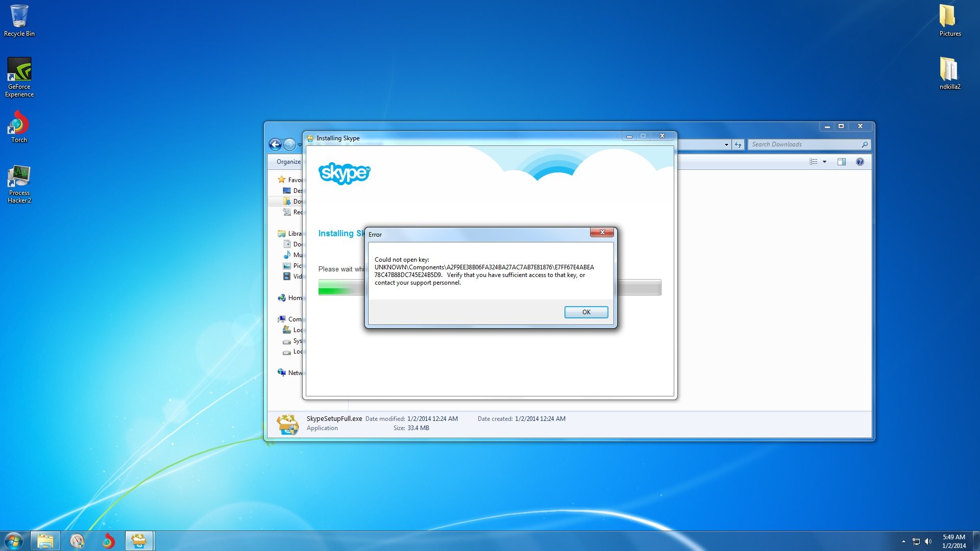This screenshot has height=551, width=980.
Task: Open the Pictures folder on desktop
Action: (950, 21)
